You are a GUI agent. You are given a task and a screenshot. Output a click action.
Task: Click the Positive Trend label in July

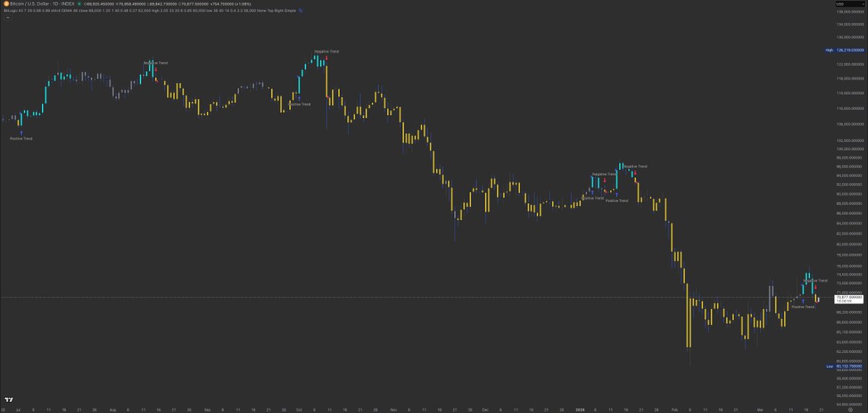pyautogui.click(x=21, y=138)
